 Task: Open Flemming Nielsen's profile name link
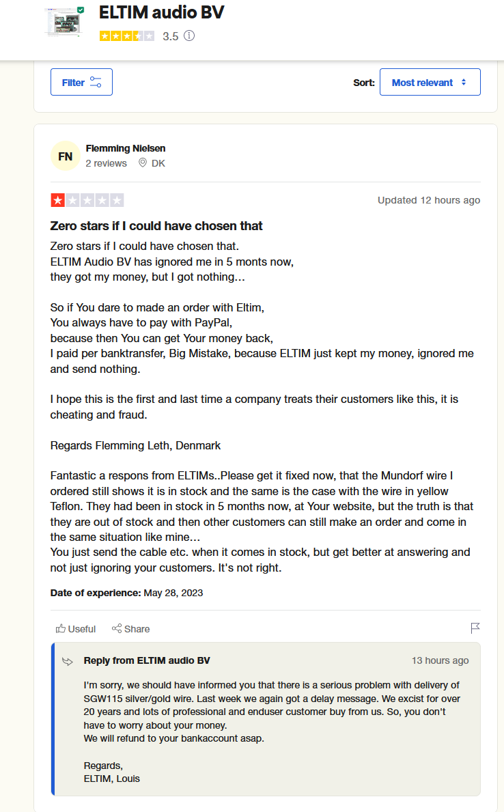126,148
